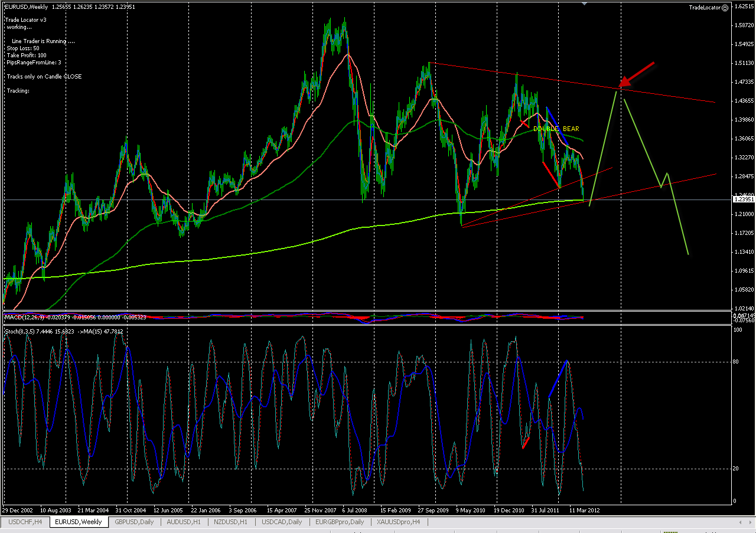Switch to the AUDUSD,H1 chart tab
The width and height of the screenshot is (756, 533).
click(184, 522)
